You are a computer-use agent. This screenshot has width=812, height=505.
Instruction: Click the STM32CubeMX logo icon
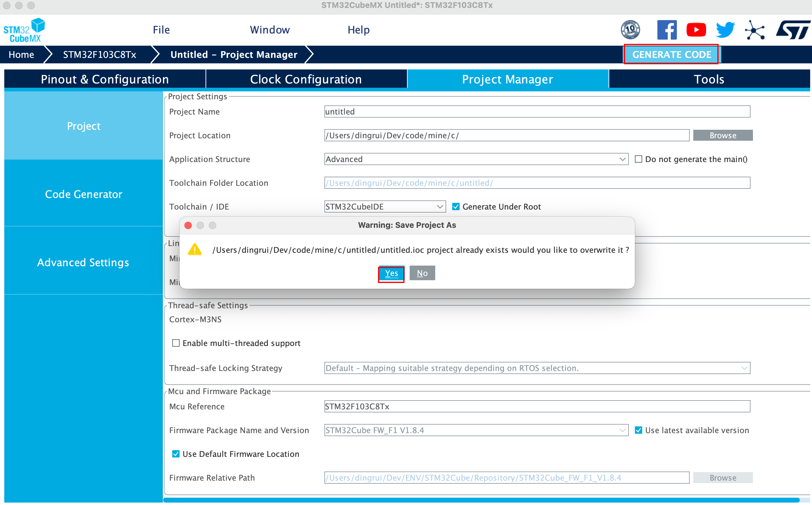coord(24,30)
